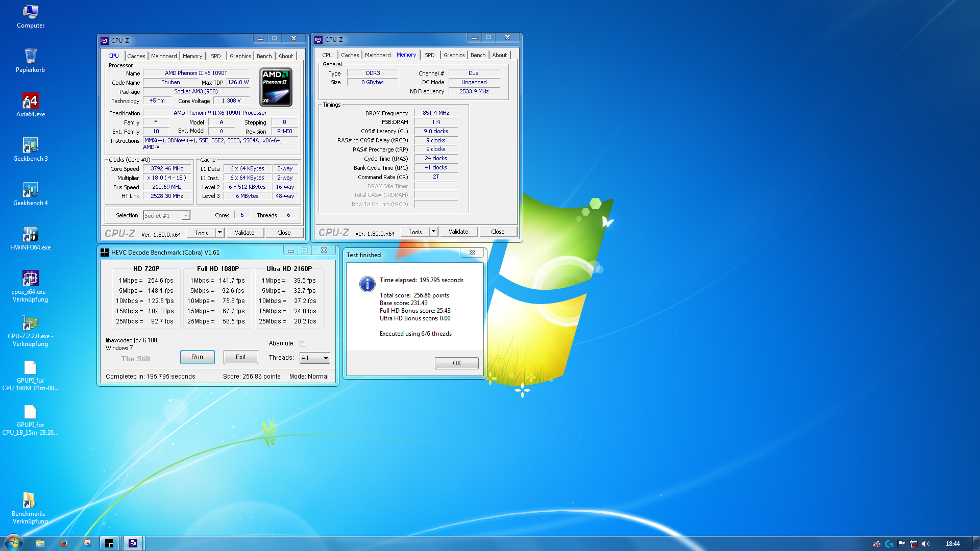Dismiss Test finished dialog via X button
This screenshot has height=551, width=980.
coord(473,253)
